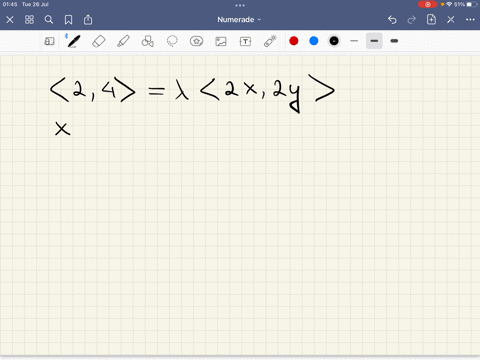The height and width of the screenshot is (360, 480).
Task: Select the Eraser tool
Action: point(99,41)
